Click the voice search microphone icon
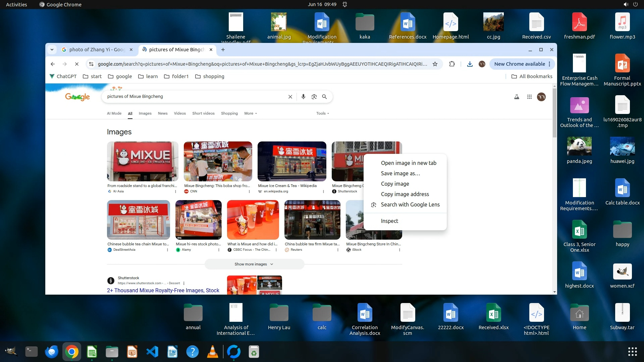This screenshot has width=644, height=362. [303, 97]
